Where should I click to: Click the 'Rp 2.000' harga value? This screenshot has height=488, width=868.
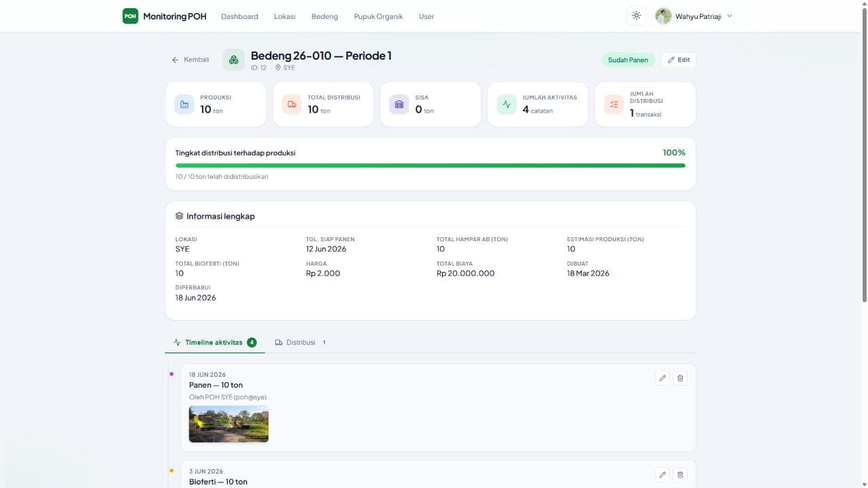tap(323, 273)
